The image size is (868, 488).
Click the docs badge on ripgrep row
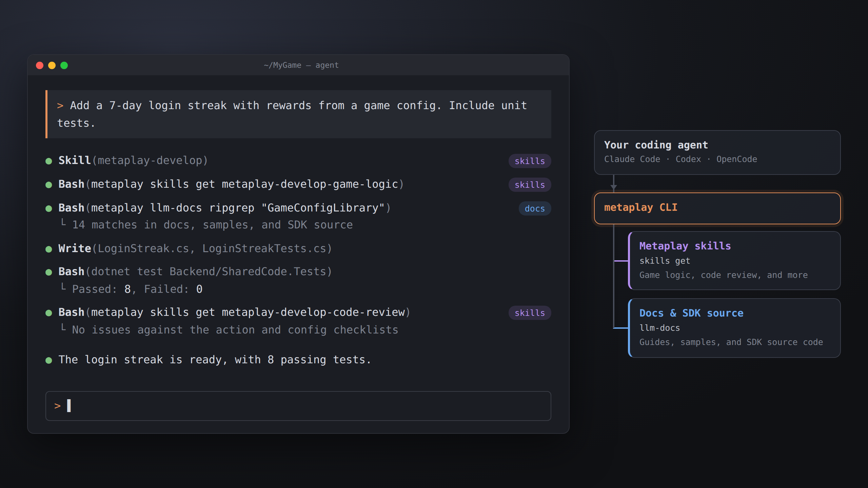tap(535, 208)
